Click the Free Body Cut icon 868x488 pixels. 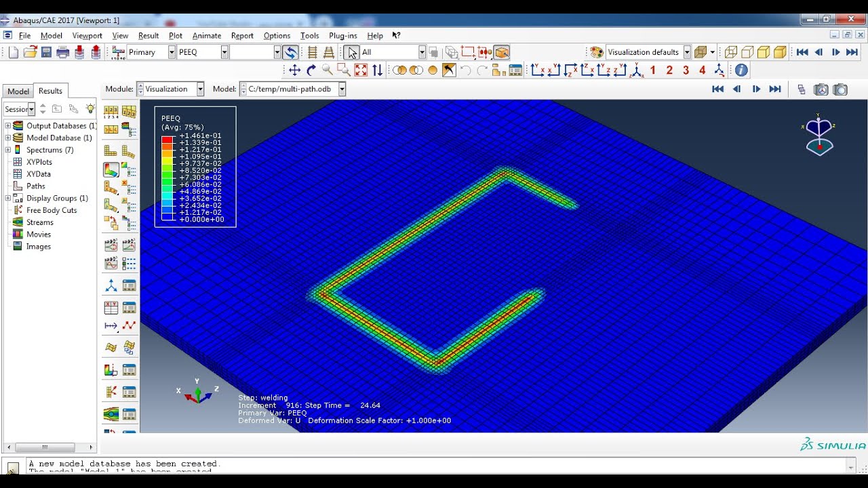click(x=111, y=392)
